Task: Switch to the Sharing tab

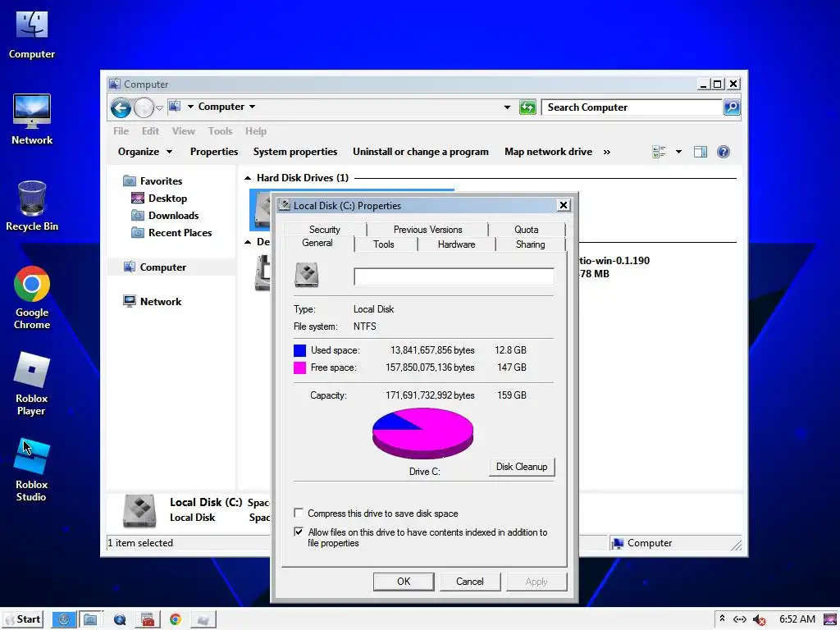Action: click(x=531, y=244)
